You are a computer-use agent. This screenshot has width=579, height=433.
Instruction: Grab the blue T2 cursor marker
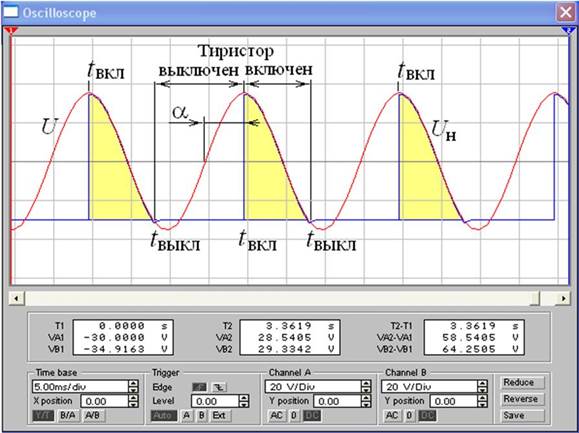coord(569,31)
